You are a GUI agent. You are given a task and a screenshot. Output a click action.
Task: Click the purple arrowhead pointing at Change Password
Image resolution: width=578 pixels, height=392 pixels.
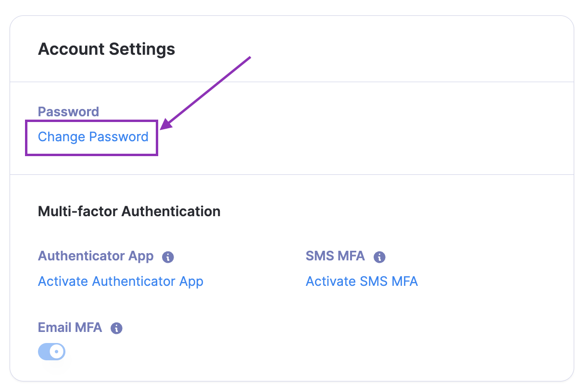tap(165, 125)
